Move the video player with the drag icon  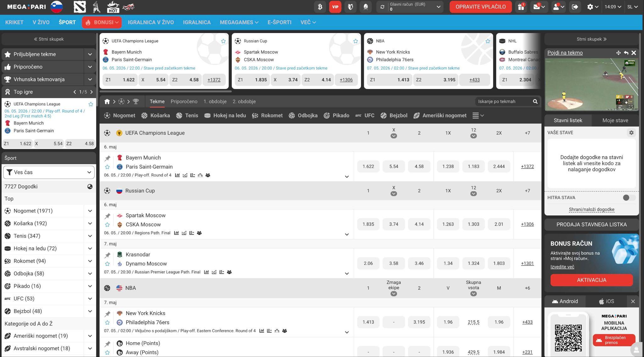pyautogui.click(x=618, y=53)
